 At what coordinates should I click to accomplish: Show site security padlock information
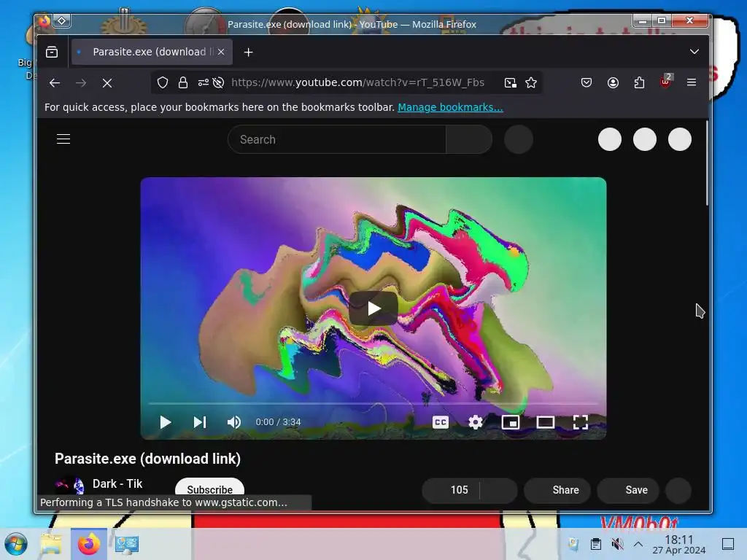click(183, 83)
